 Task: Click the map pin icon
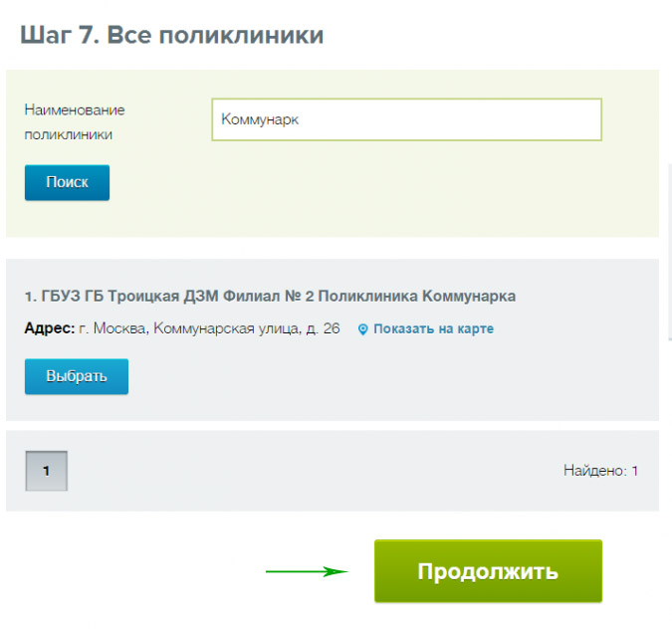click(362, 329)
